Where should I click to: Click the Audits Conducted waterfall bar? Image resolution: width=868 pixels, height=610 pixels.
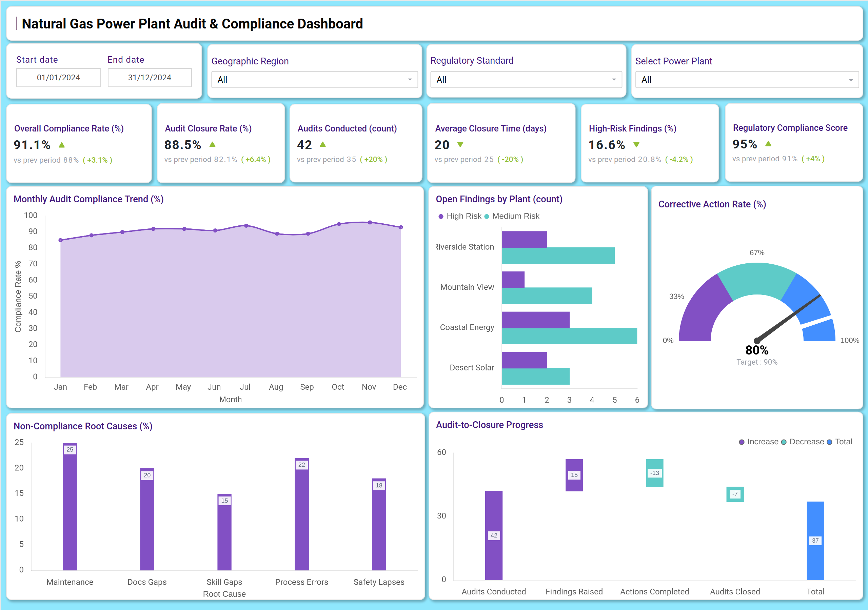click(x=494, y=535)
